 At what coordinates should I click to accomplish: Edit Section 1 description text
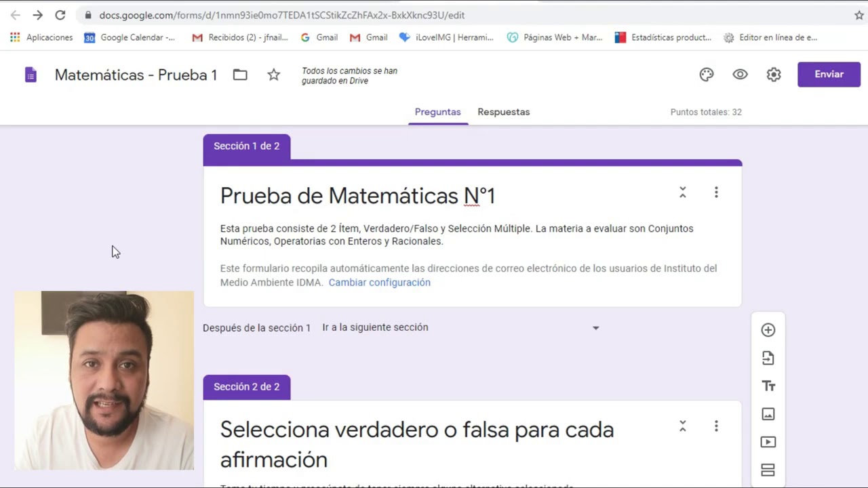457,235
